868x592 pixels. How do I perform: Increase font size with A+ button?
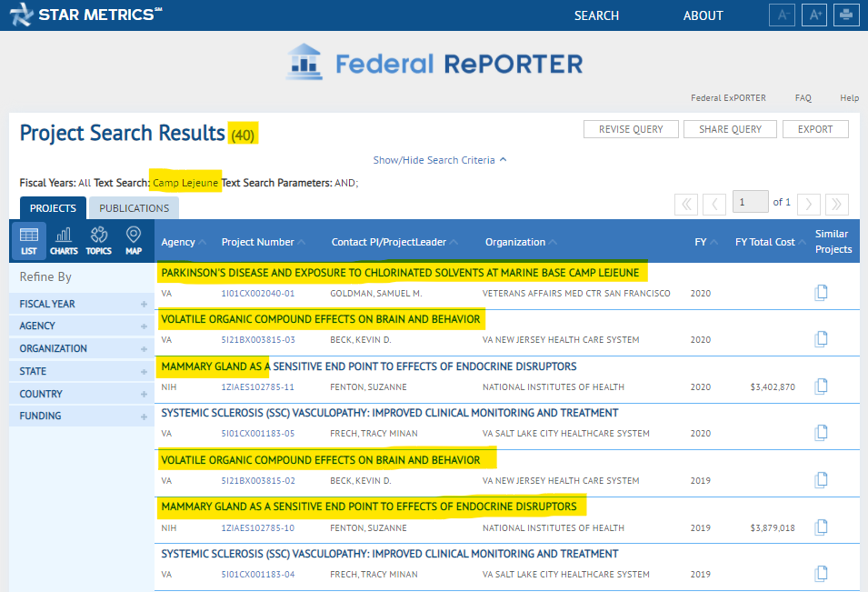click(x=814, y=15)
